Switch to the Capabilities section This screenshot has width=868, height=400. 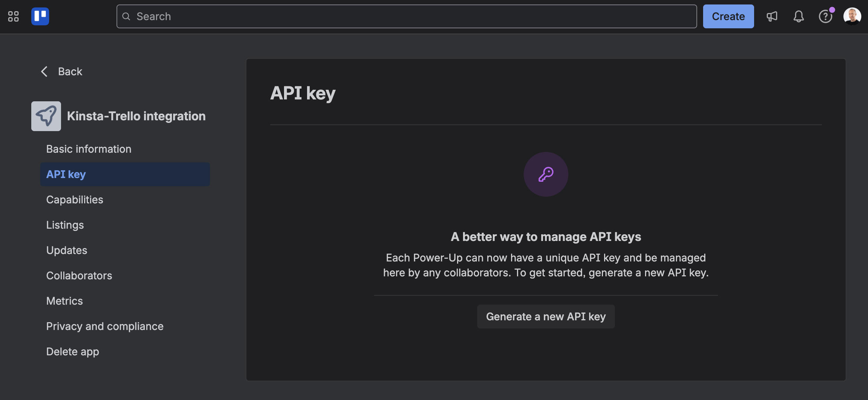tap(74, 199)
